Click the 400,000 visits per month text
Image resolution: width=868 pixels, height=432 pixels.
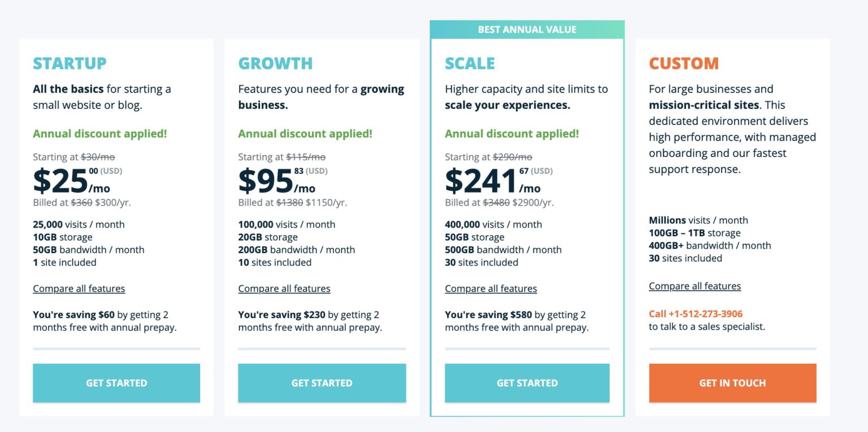pyautogui.click(x=492, y=224)
